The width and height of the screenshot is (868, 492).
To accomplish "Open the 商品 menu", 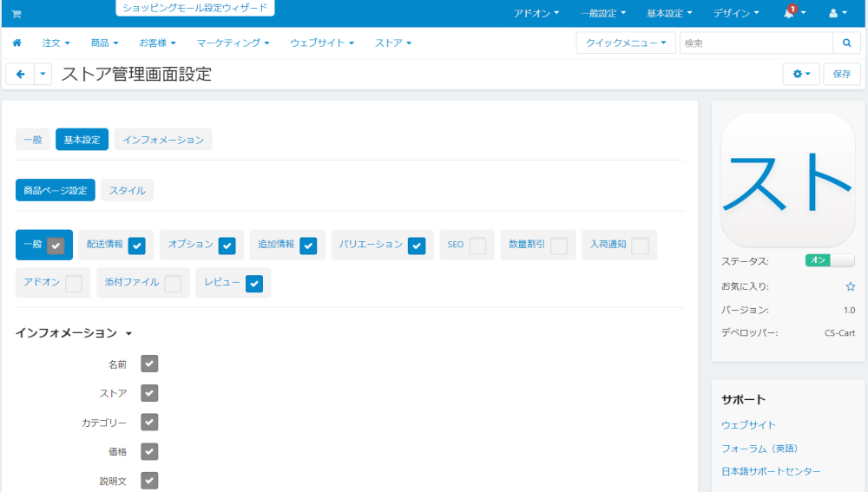I will [x=104, y=43].
